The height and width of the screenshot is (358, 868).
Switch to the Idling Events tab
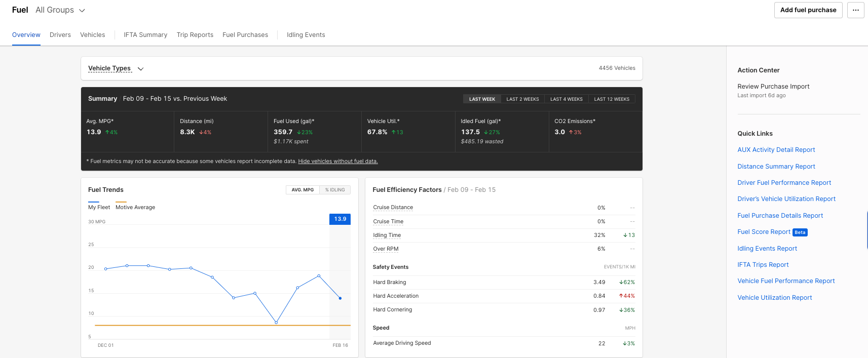coord(306,35)
